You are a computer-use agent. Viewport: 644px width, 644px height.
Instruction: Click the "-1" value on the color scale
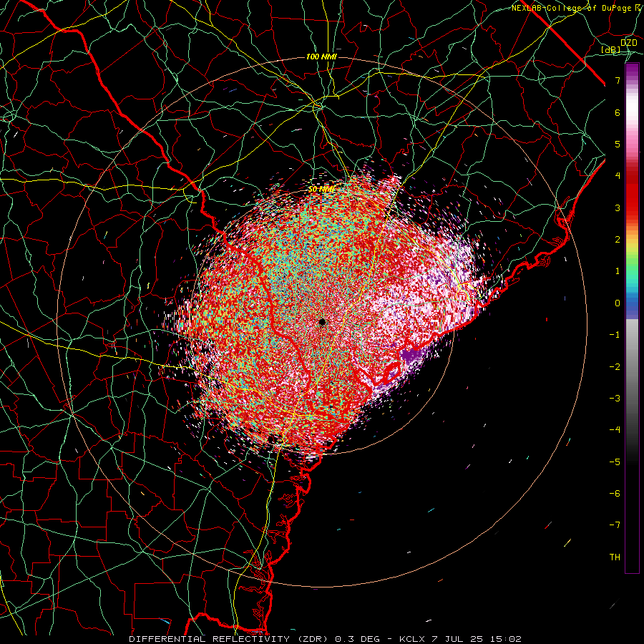(x=615, y=335)
